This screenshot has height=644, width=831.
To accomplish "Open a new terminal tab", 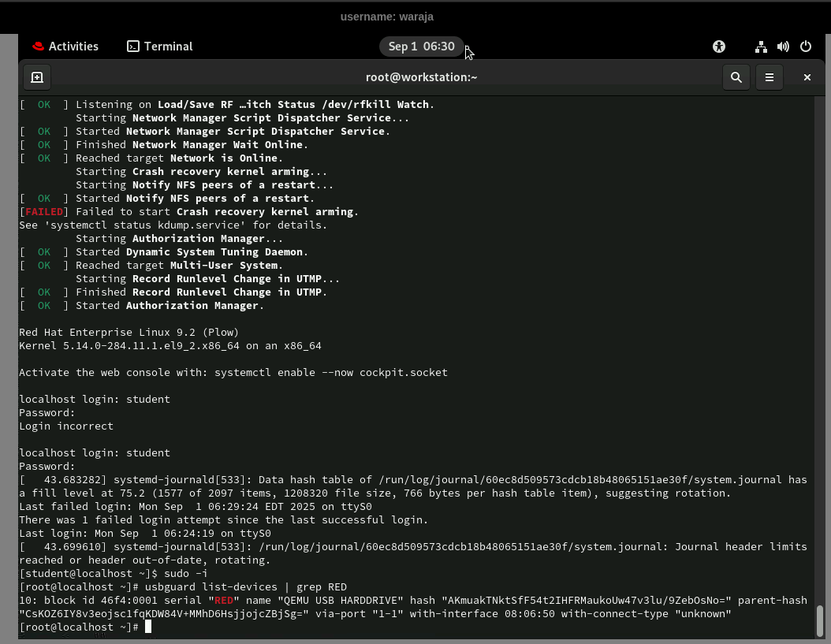I will coord(37,77).
